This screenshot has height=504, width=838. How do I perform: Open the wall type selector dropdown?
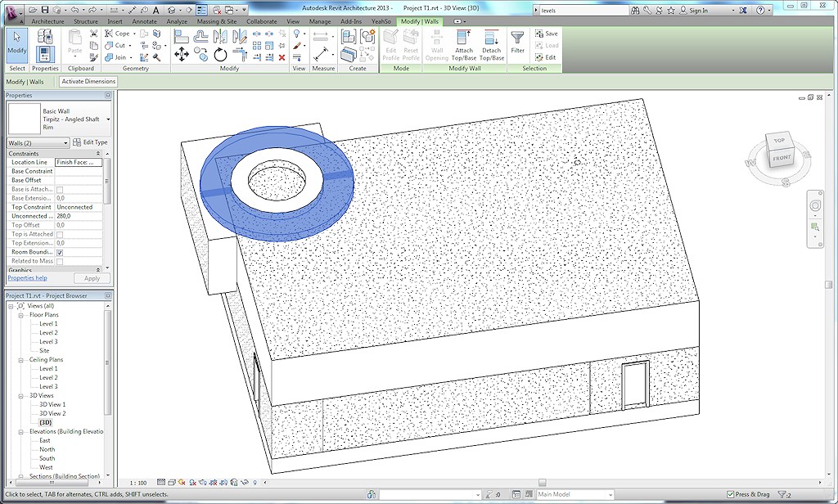pyautogui.click(x=108, y=119)
